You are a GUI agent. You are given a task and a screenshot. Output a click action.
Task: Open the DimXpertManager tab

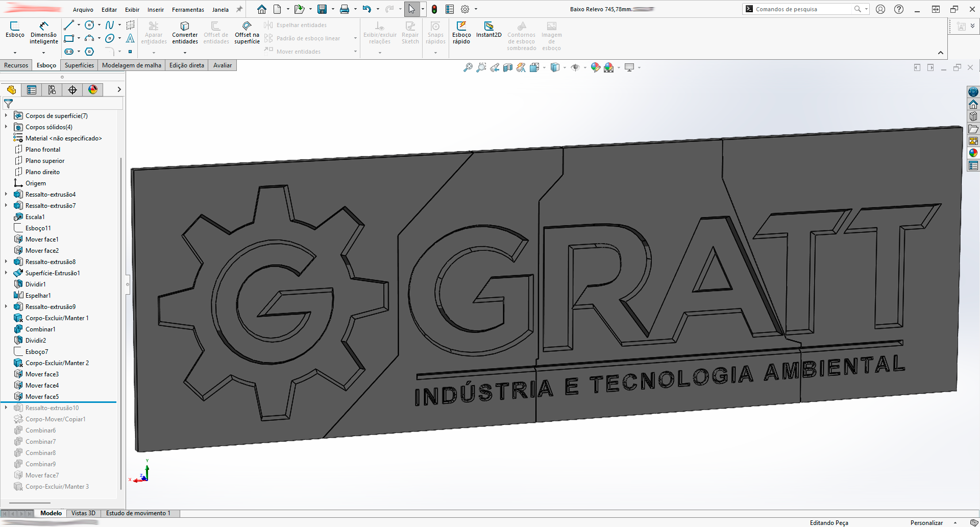point(72,90)
